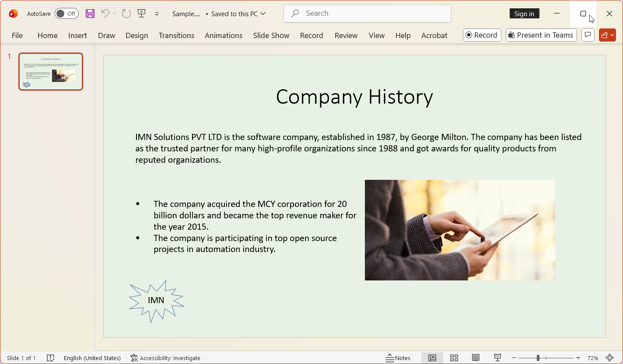Click Accessibility: Investigate in the status bar
Image resolution: width=623 pixels, height=364 pixels.
point(165,357)
